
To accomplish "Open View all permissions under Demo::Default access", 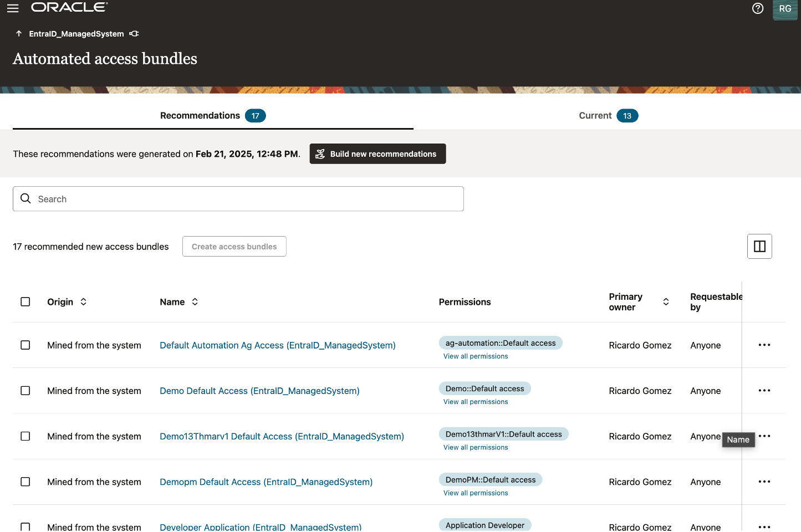I will (475, 401).
